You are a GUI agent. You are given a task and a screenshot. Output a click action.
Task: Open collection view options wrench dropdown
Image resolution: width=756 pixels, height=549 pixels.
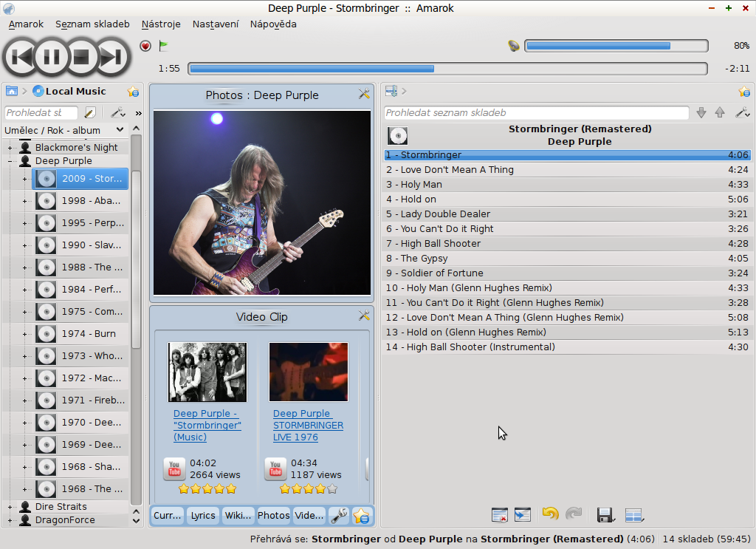(118, 113)
